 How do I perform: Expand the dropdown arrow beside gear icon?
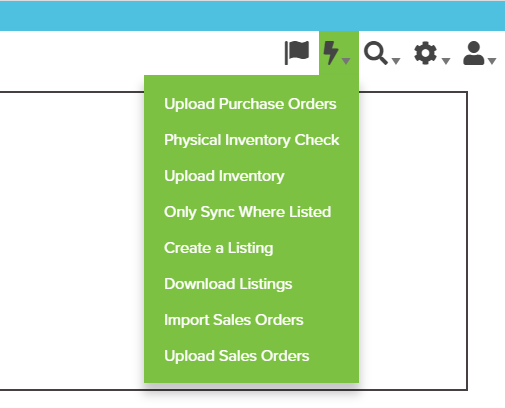click(x=446, y=61)
